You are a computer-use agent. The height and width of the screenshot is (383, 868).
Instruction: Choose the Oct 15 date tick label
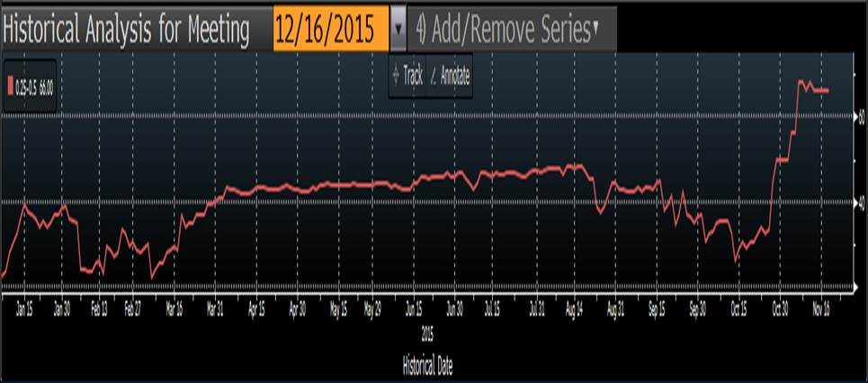[738, 307]
